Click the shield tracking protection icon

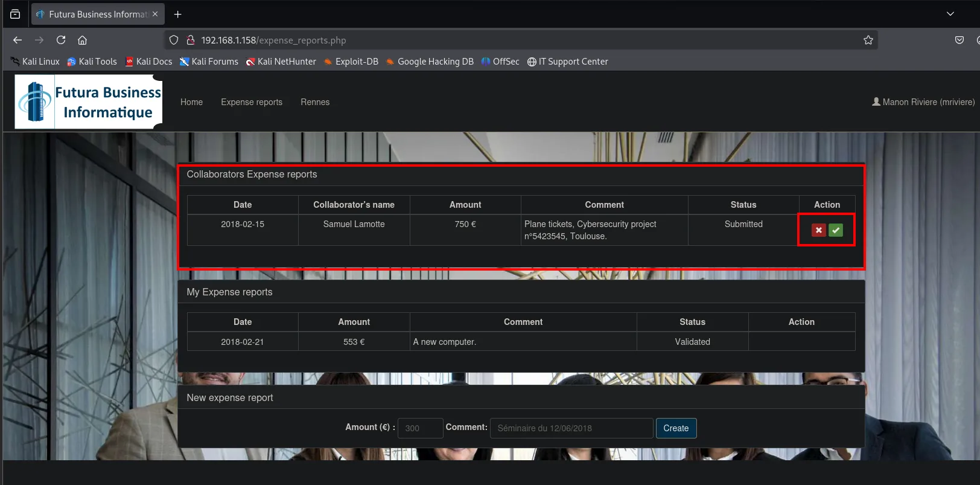(174, 40)
